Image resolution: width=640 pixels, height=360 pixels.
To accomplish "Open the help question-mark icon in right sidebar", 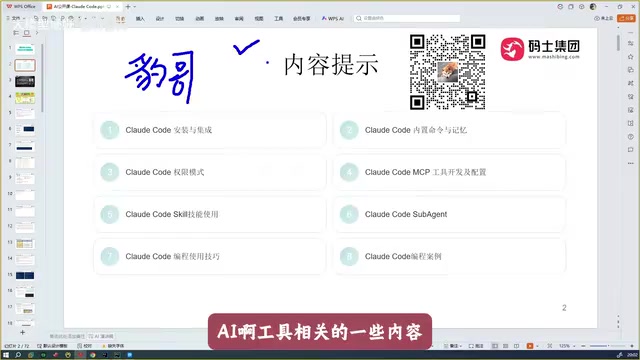I will tap(631, 137).
